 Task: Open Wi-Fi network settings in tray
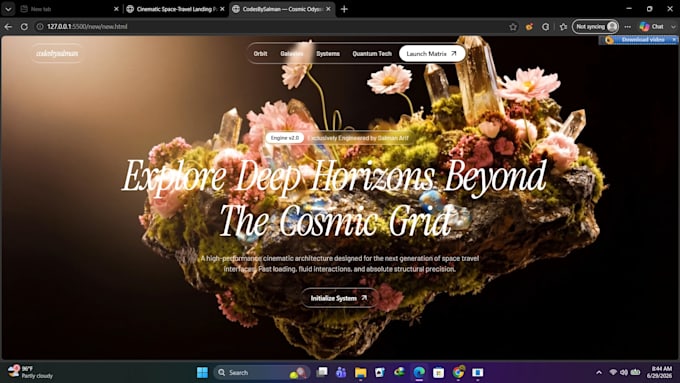[x=613, y=372]
